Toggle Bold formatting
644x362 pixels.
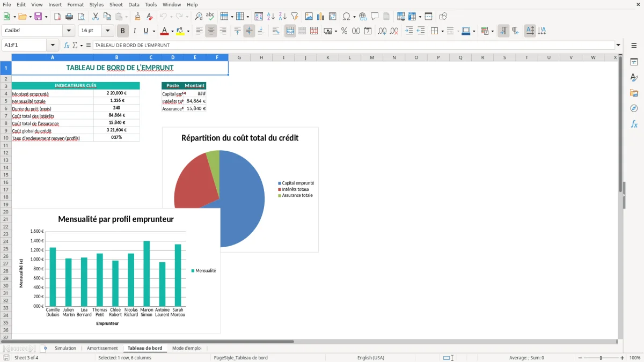[x=122, y=31]
